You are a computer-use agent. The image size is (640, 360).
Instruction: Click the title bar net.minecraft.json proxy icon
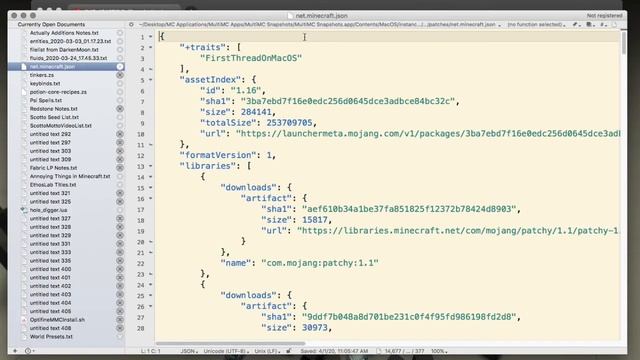pyautogui.click(x=290, y=16)
